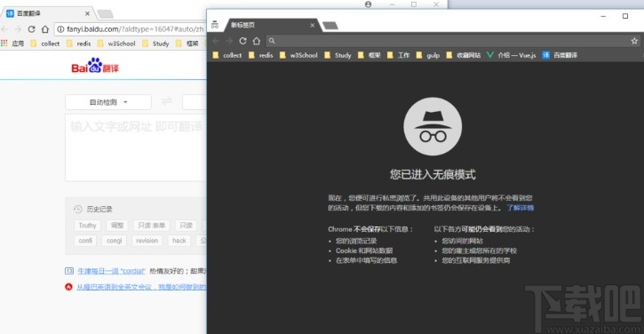Screen dimensions: 644x334
Task: View site info icon beside fanyi.baidu.com
Action: 60,29
